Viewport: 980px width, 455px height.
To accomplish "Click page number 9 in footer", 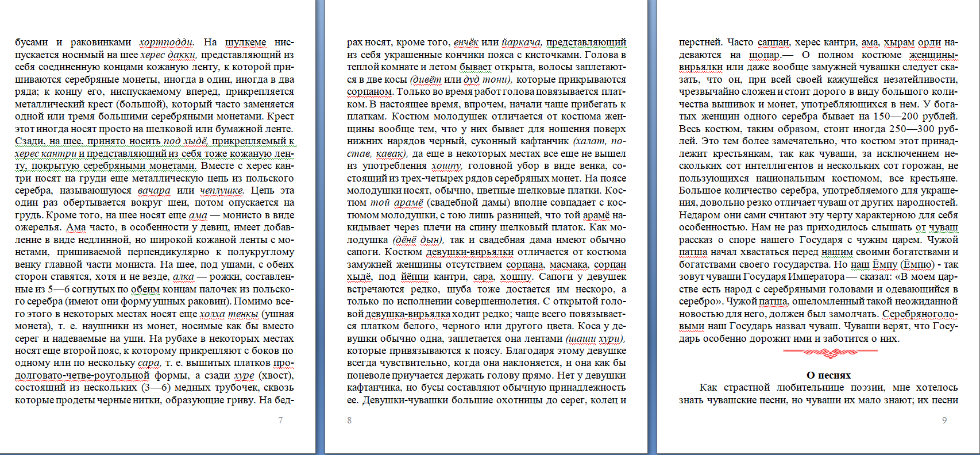I will [x=944, y=421].
